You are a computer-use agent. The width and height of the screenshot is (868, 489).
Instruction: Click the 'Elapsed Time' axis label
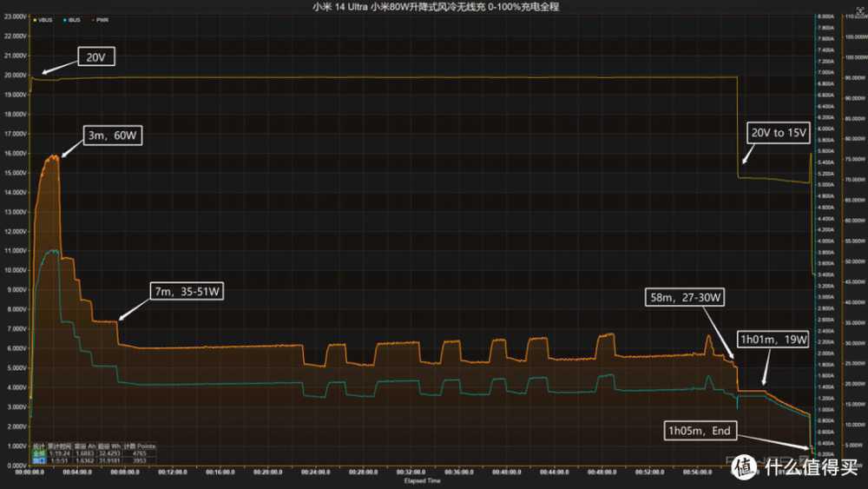[x=423, y=479]
